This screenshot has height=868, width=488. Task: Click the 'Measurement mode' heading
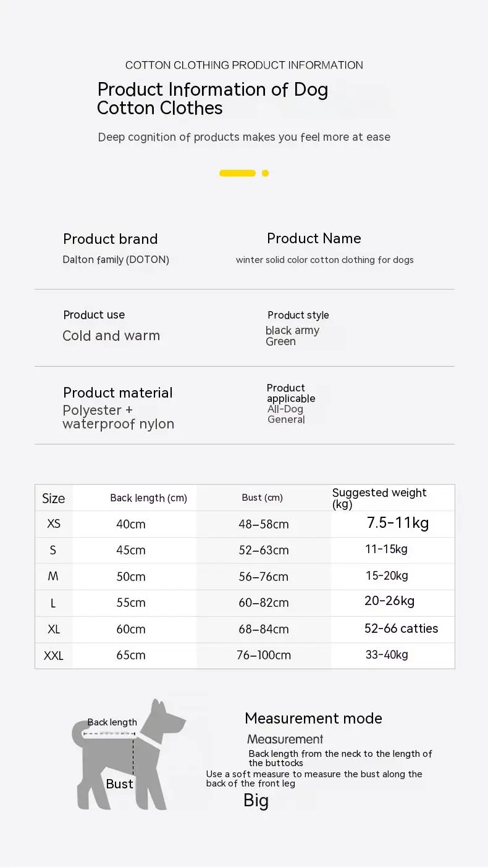pos(313,719)
